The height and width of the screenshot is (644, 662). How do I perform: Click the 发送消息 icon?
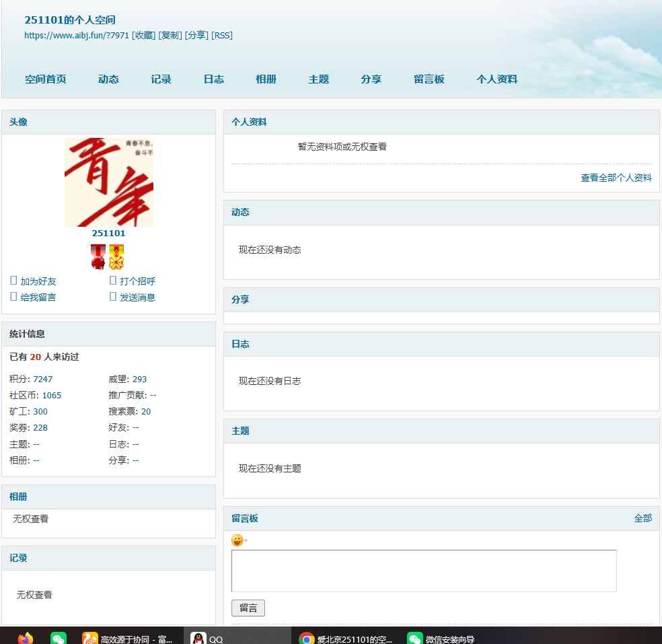point(113,296)
